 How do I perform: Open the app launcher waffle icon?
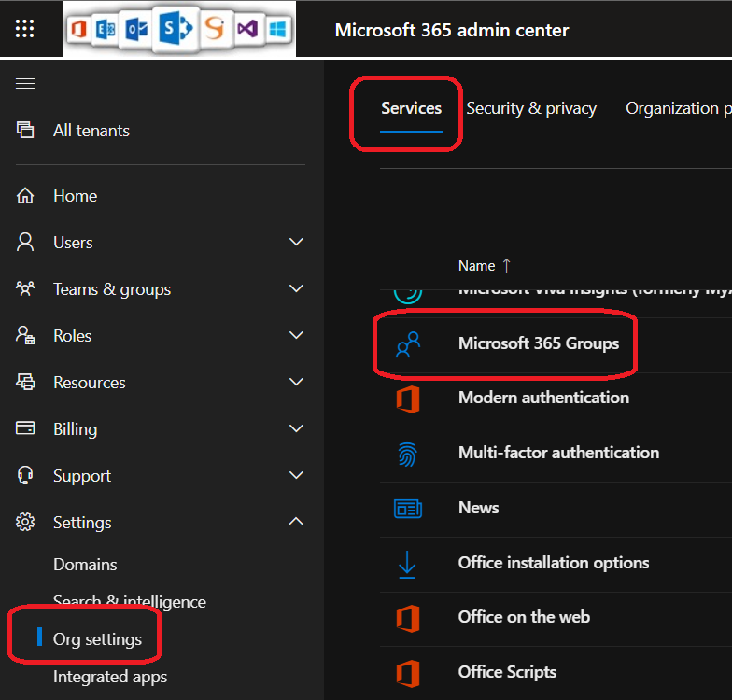[25, 29]
